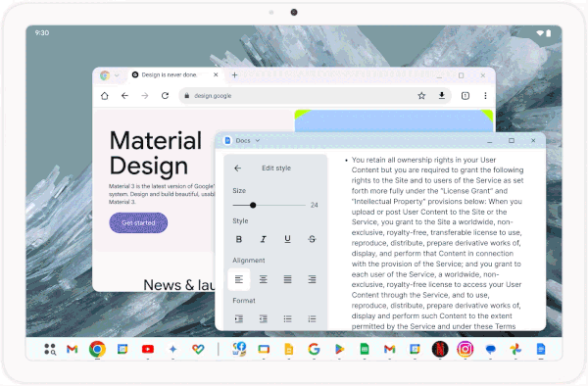Open Chrome's three-dot menu
588x386 pixels.
[485, 96]
